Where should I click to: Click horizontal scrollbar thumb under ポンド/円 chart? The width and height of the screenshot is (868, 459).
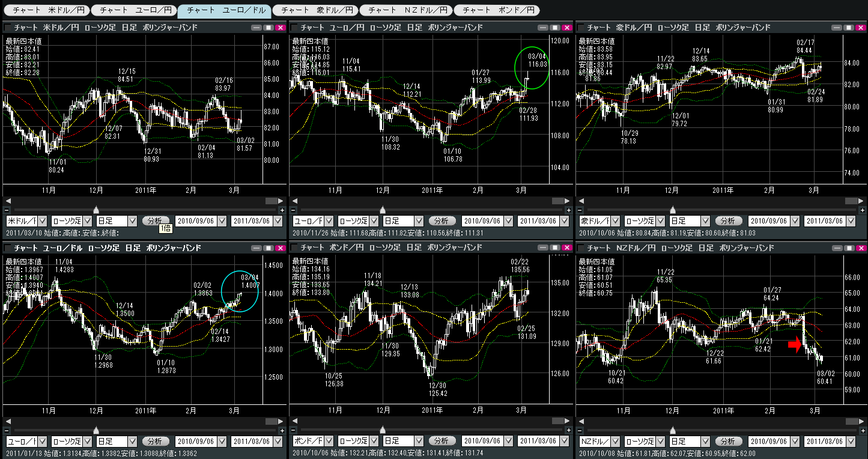tap(558, 421)
